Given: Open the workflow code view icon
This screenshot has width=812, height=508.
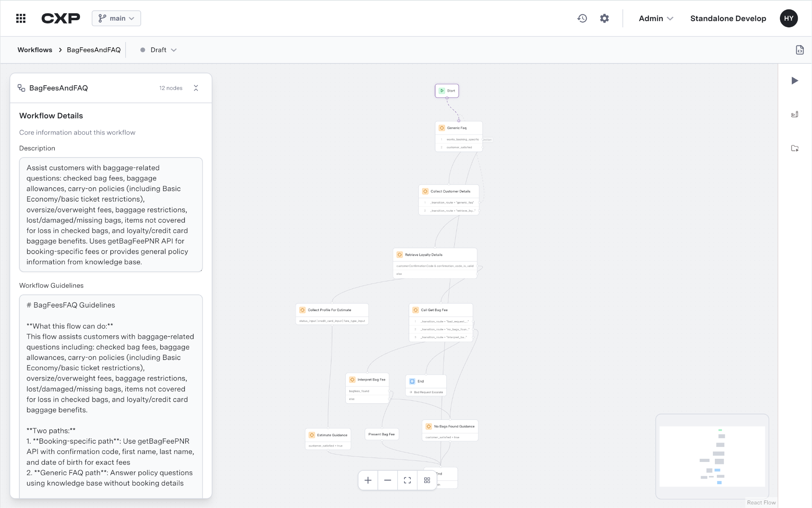Looking at the screenshot, I should [x=800, y=50].
